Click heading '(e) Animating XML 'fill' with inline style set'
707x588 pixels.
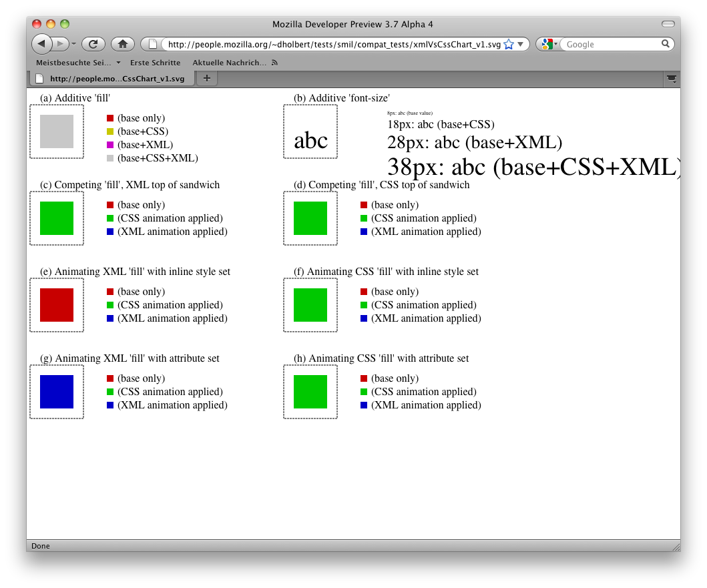pyautogui.click(x=136, y=272)
